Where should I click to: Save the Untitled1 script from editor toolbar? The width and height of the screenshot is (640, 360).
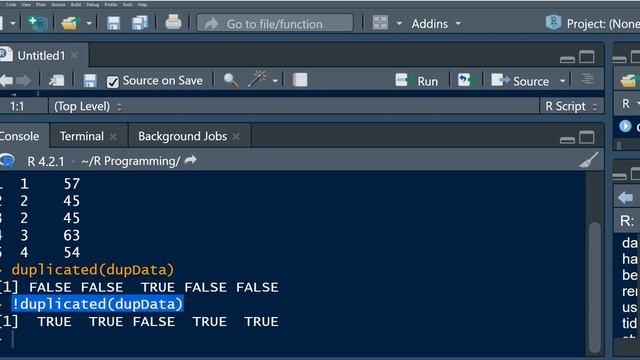pos(90,80)
